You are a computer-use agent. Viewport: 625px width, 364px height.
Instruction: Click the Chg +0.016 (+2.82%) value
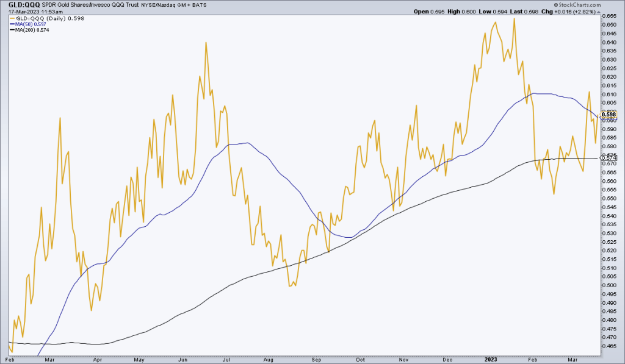(x=568, y=12)
